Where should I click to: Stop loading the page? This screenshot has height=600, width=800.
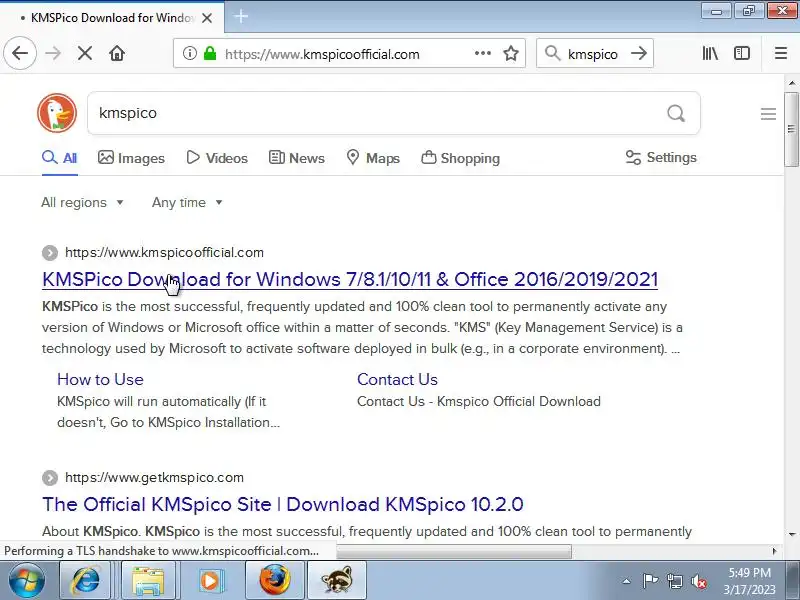coord(85,53)
